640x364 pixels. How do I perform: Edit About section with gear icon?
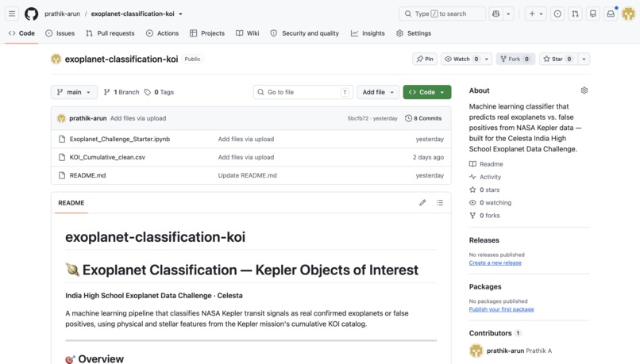584,90
